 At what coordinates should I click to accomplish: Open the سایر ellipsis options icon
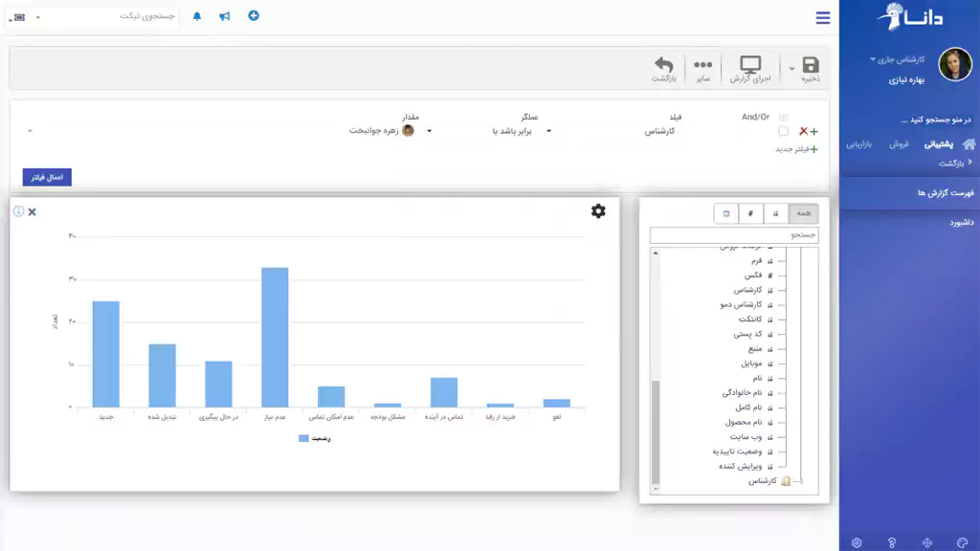[702, 63]
